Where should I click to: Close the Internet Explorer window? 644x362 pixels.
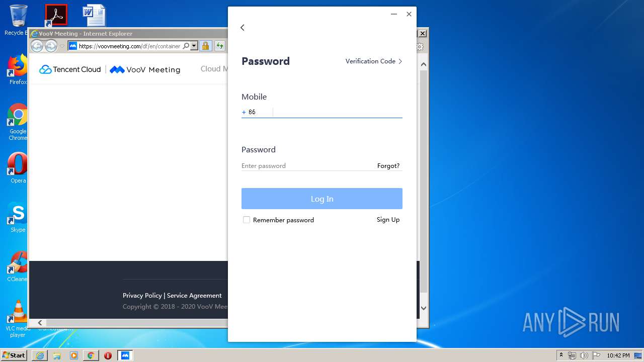(423, 33)
